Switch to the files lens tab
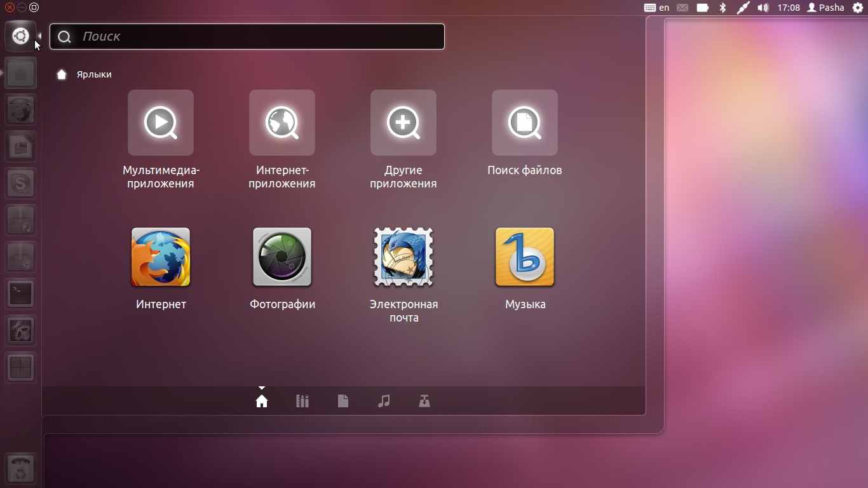This screenshot has height=488, width=868. pyautogui.click(x=343, y=401)
